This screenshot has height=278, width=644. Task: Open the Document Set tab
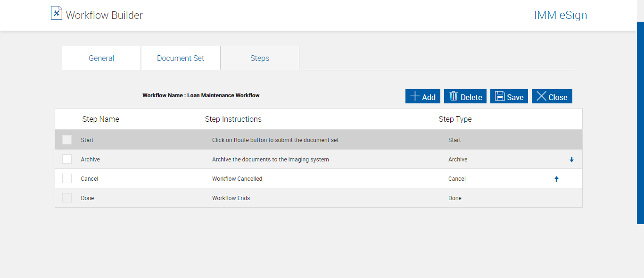[x=181, y=58]
